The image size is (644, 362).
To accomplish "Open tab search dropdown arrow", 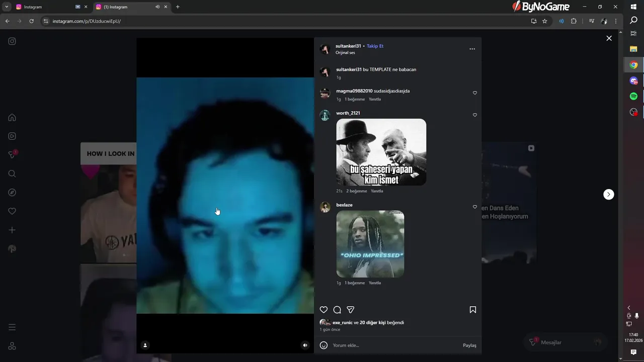I will (7, 7).
